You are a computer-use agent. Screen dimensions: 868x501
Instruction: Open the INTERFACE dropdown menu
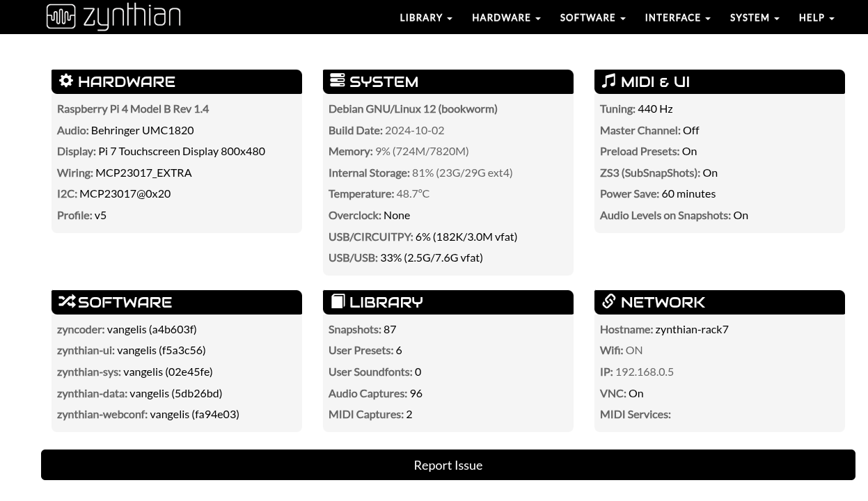click(677, 17)
